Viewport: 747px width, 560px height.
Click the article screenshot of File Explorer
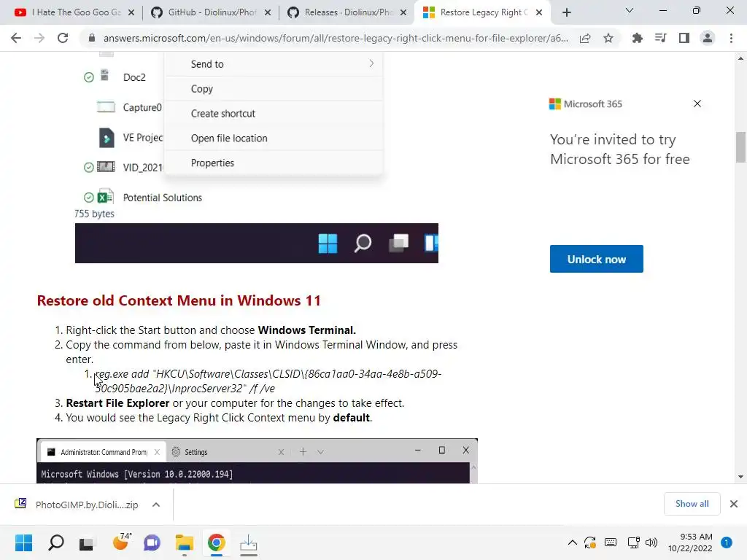[256, 157]
